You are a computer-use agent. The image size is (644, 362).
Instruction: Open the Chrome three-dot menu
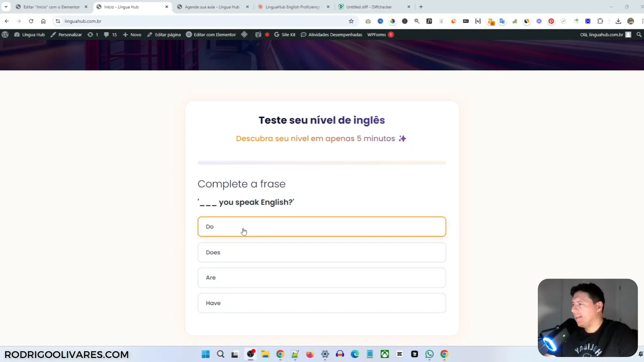point(642,21)
